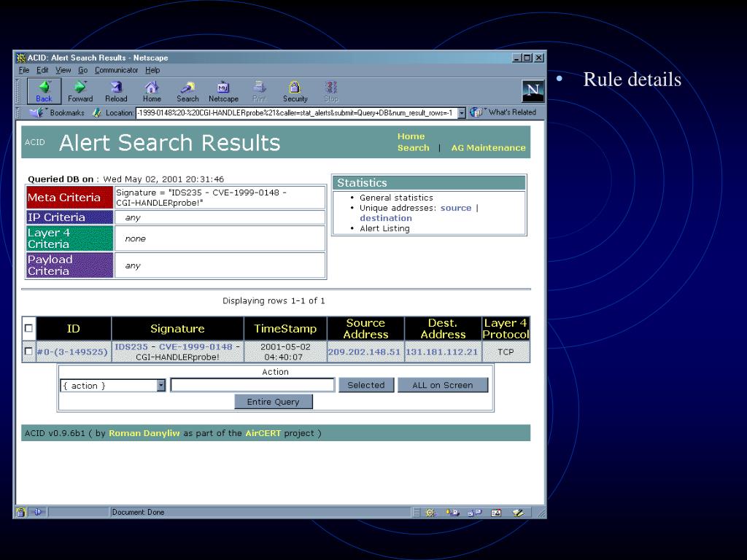Click the Location URL field
This screenshot has width=747, height=560.
click(x=296, y=113)
